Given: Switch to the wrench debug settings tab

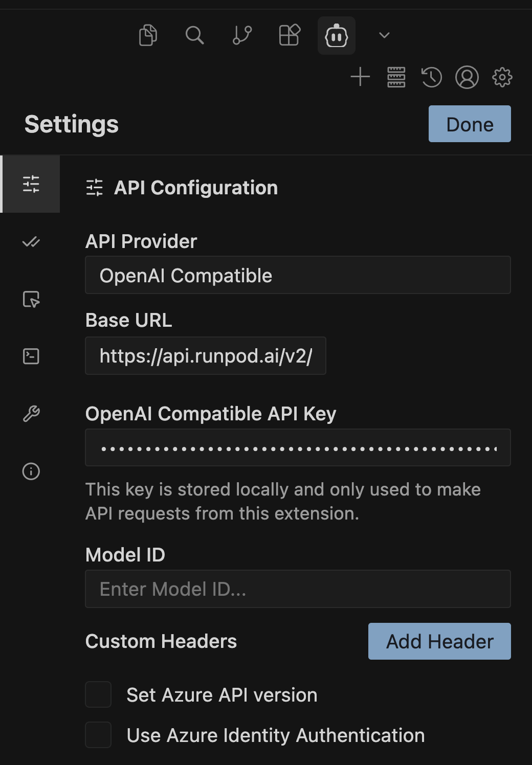Looking at the screenshot, I should (x=31, y=414).
